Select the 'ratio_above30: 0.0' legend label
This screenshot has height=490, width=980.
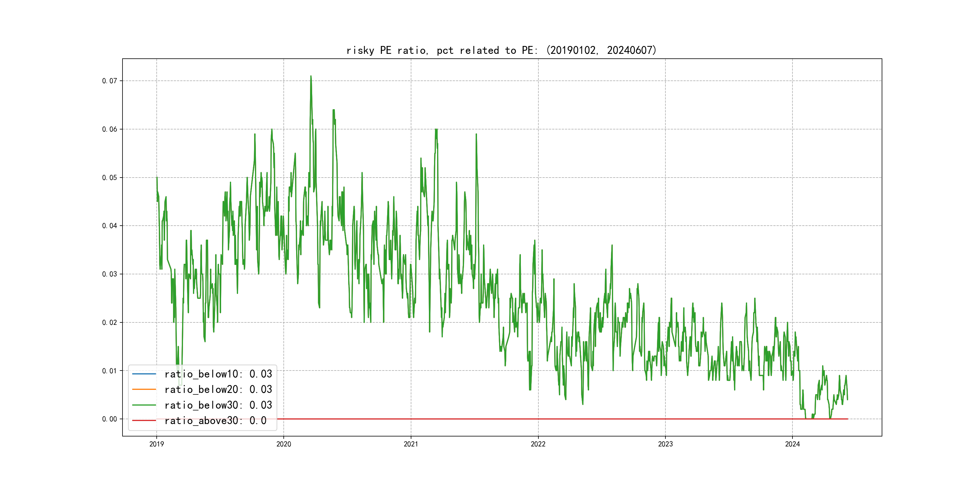(x=215, y=421)
